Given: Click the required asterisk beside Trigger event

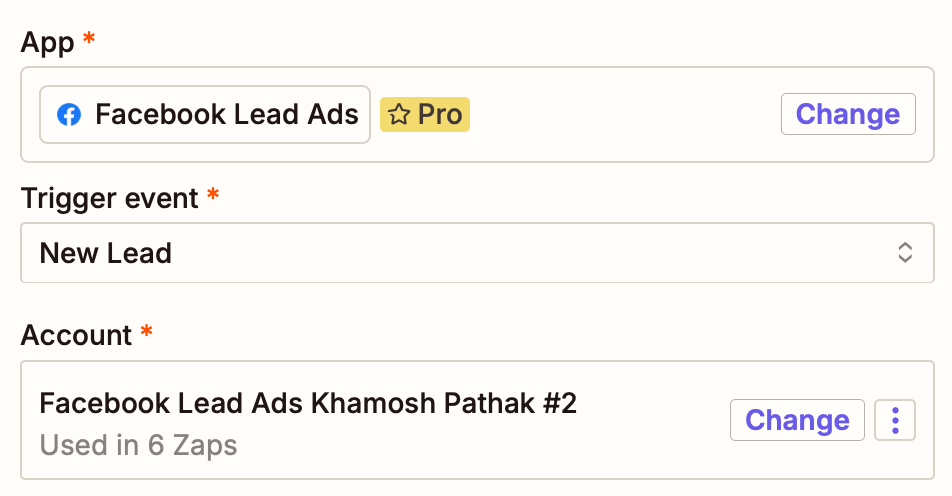Looking at the screenshot, I should pos(213,196).
